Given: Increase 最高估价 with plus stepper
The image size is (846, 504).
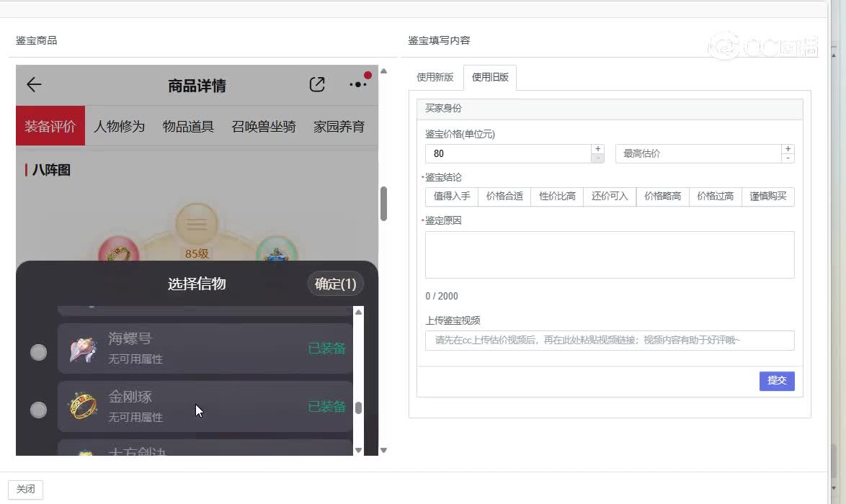Looking at the screenshot, I should [788, 149].
